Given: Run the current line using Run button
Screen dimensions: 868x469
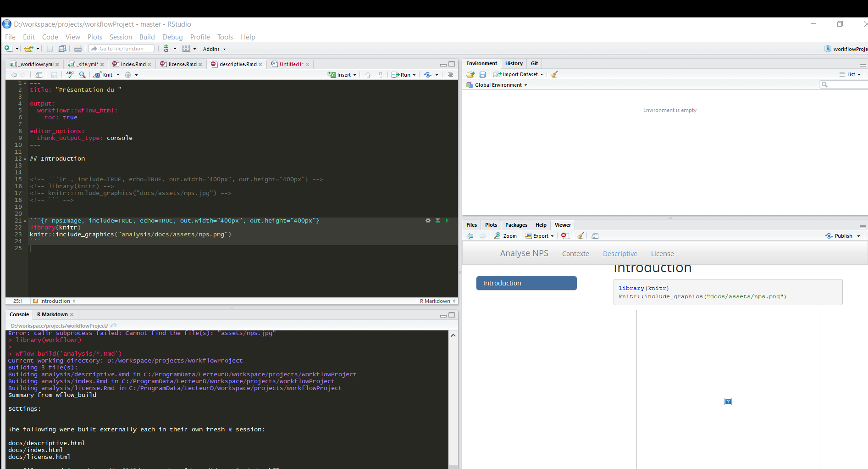Looking at the screenshot, I should [401, 75].
